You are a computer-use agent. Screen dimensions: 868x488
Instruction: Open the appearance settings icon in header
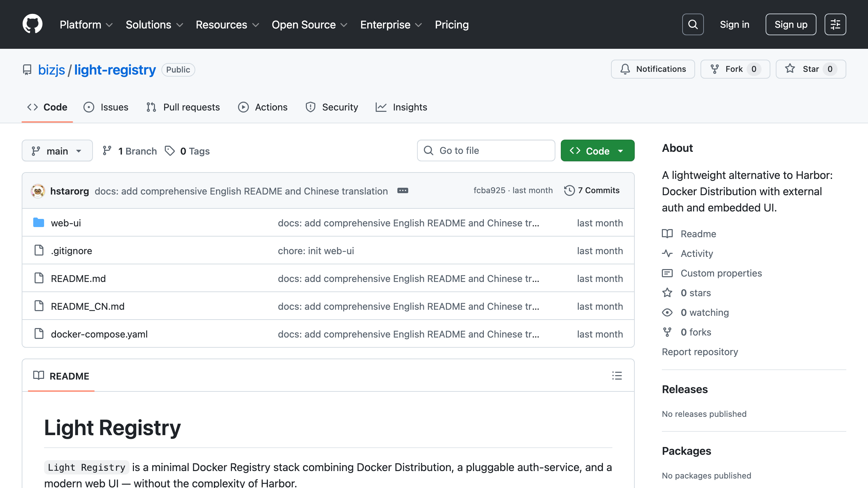pos(835,24)
